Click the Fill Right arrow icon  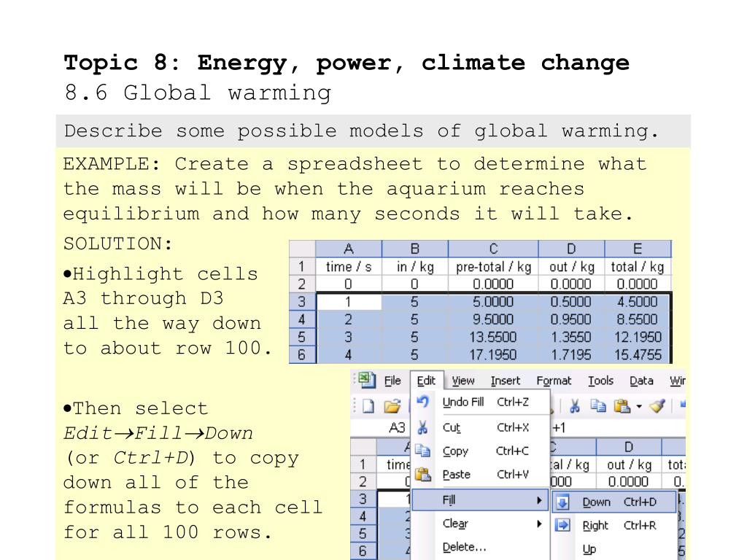pos(562,525)
